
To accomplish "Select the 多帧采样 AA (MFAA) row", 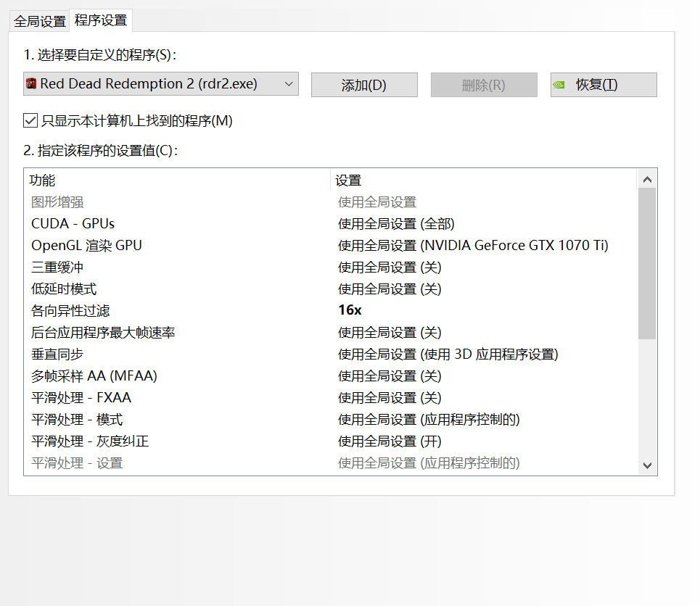I will click(x=331, y=376).
